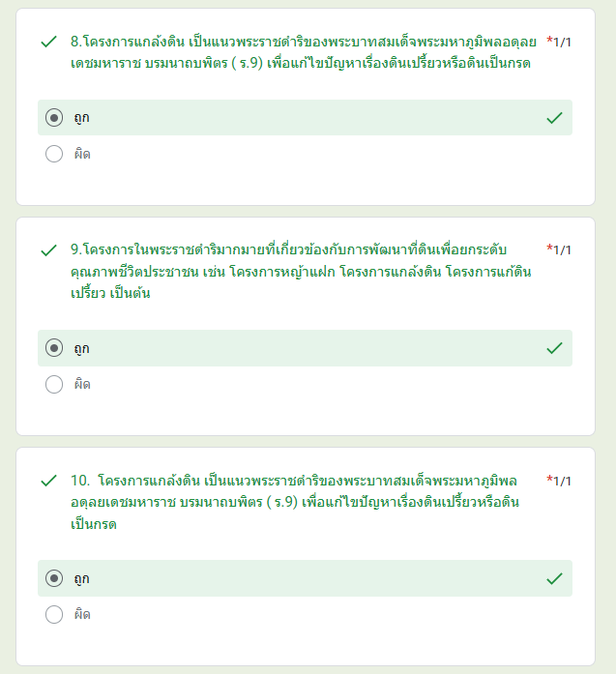Pick the ผิด radio button in question 10
Viewport: 616px width, 674px height.
(x=54, y=614)
